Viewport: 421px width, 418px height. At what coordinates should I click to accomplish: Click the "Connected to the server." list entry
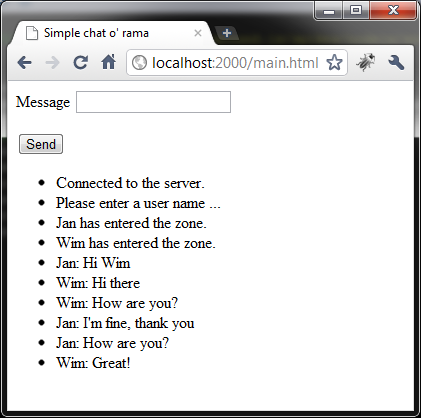(130, 183)
